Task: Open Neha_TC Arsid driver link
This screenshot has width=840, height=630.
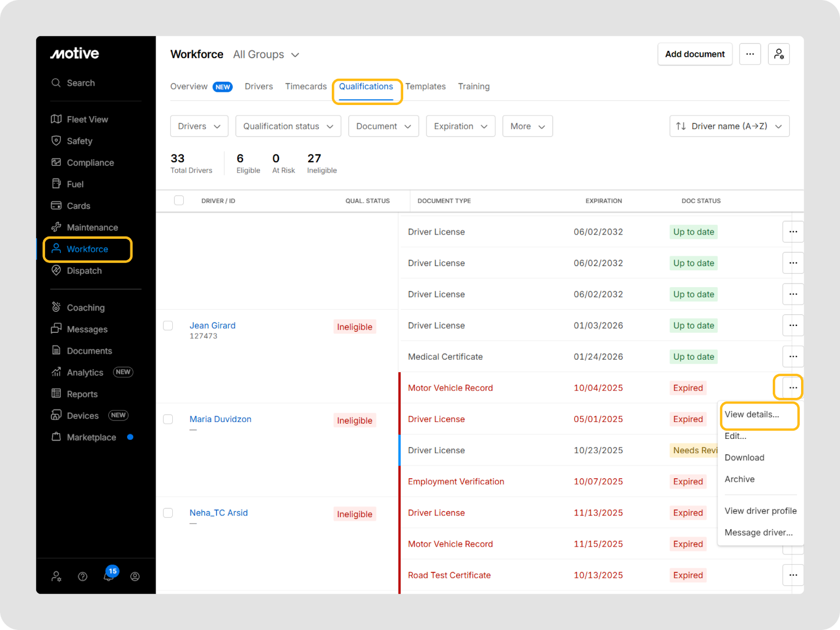Action: coord(218,513)
